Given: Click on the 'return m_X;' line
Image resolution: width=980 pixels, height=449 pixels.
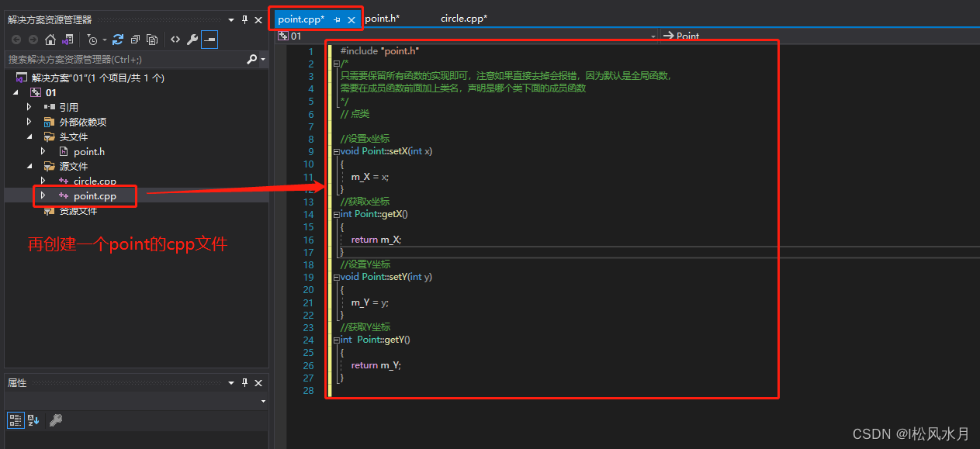Looking at the screenshot, I should tap(376, 240).
